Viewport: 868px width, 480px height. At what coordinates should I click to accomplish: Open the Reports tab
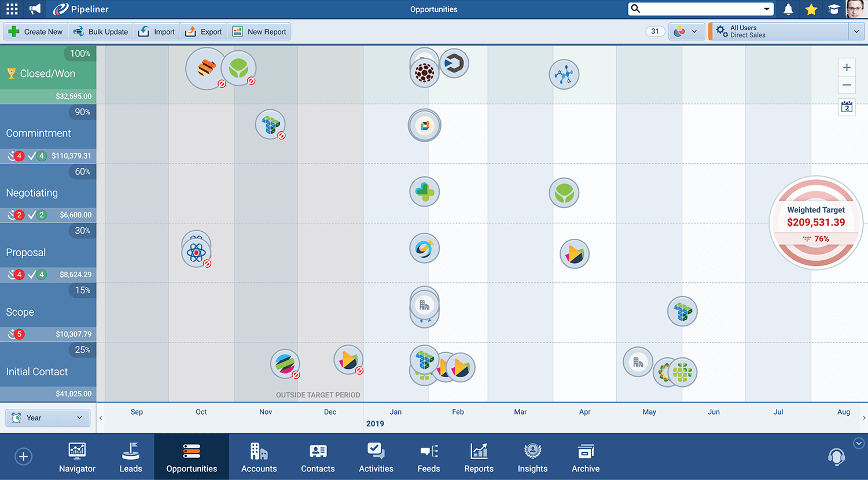tap(479, 457)
